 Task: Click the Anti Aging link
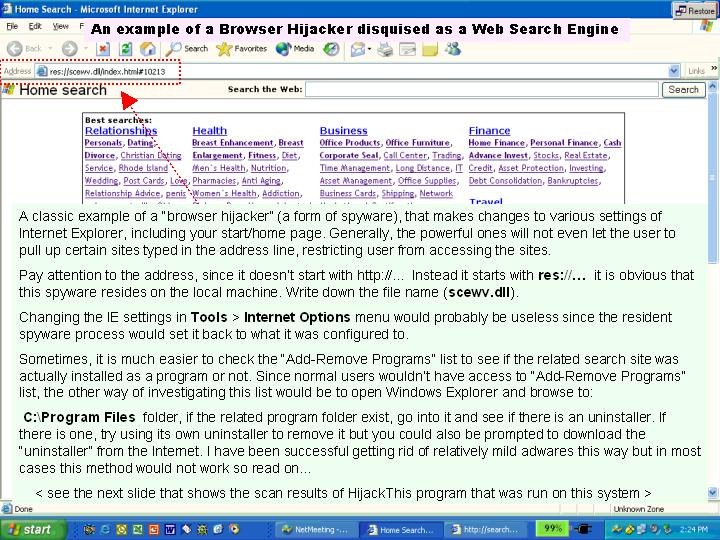coord(261,181)
